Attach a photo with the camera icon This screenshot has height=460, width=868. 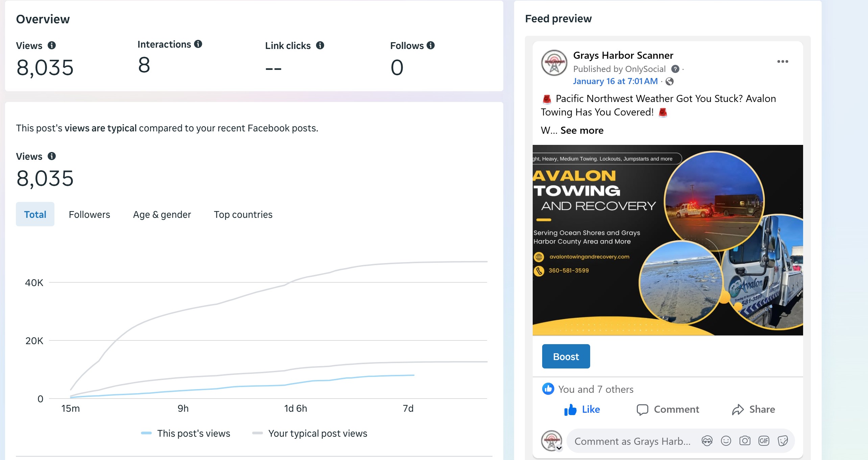click(x=745, y=441)
